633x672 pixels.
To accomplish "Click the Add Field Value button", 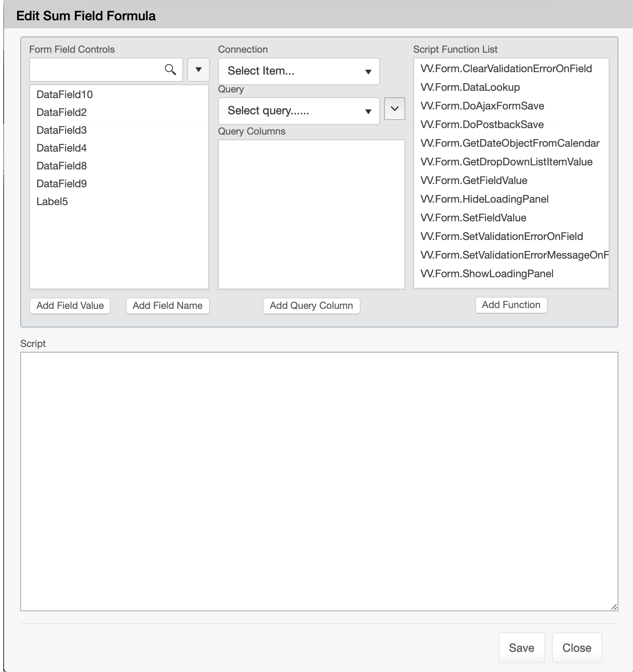I will tap(70, 306).
